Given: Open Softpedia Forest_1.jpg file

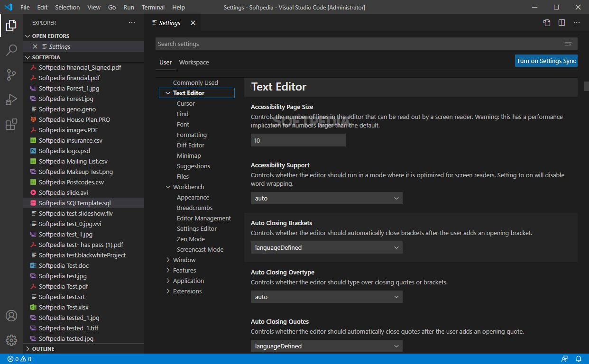Looking at the screenshot, I should tap(69, 88).
